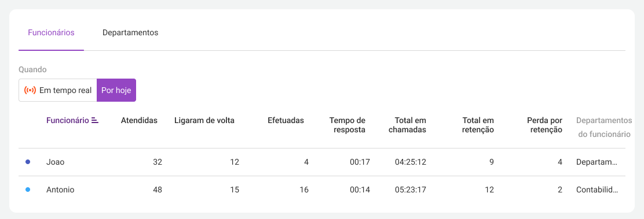The height and width of the screenshot is (219, 644).
Task: Open Joao's employee row
Action: [322, 162]
